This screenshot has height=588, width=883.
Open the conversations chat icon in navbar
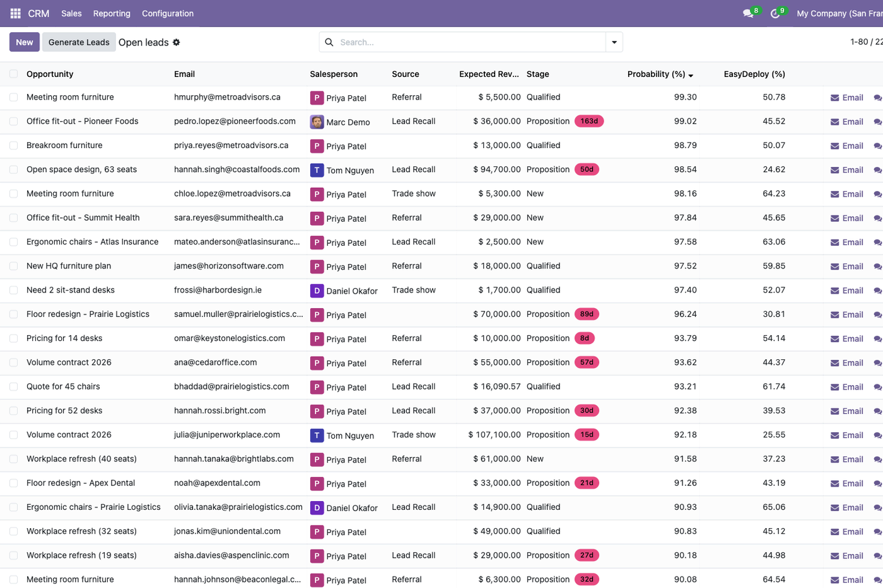tap(748, 13)
